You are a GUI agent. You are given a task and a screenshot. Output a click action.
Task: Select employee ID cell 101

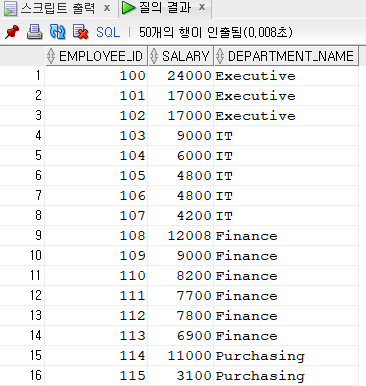(96, 96)
